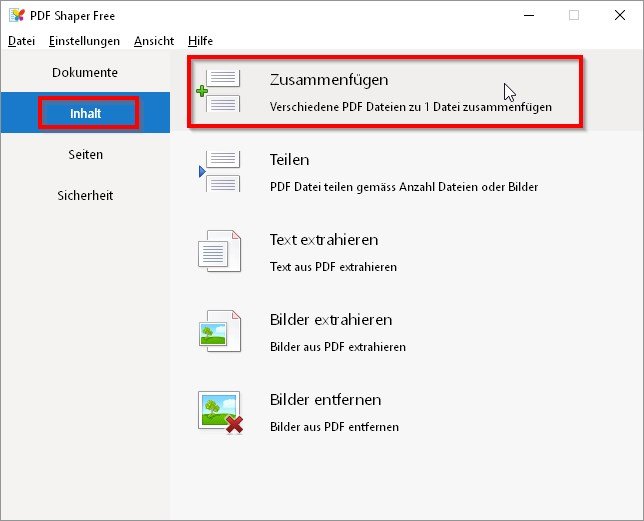Choose the Teilen title
644x521 pixels.
pos(289,160)
